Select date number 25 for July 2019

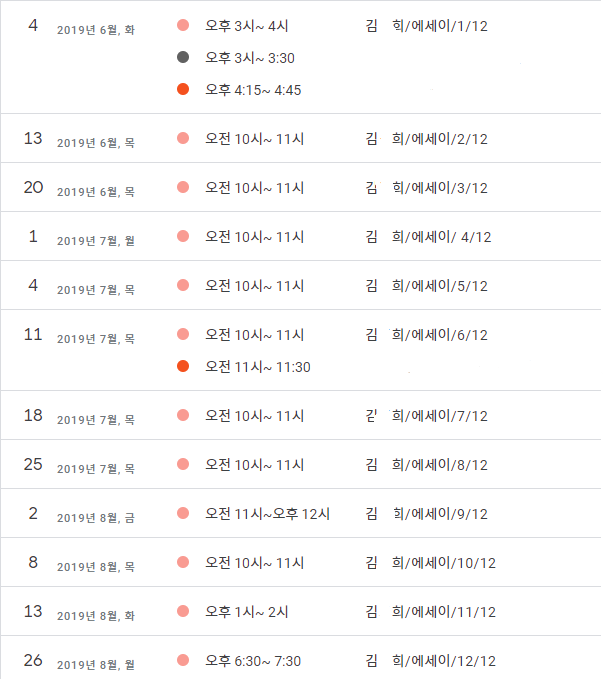click(33, 464)
